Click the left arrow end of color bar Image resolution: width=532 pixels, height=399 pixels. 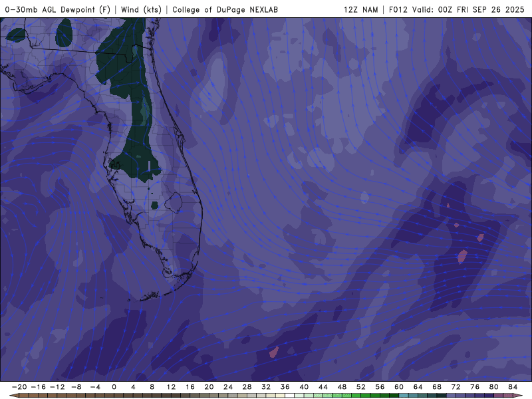point(13,396)
